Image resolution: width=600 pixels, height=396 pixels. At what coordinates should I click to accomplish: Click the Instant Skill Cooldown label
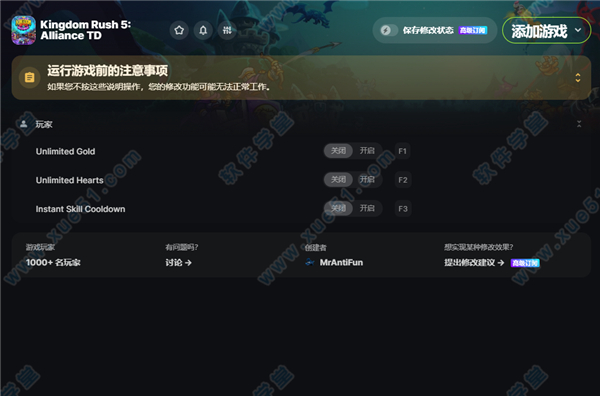80,209
